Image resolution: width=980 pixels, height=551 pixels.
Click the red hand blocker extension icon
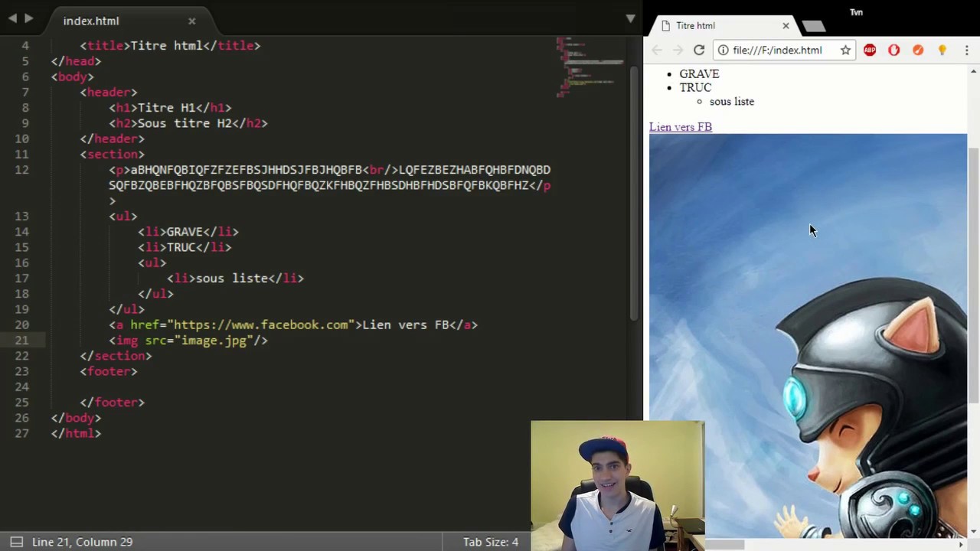(x=893, y=50)
